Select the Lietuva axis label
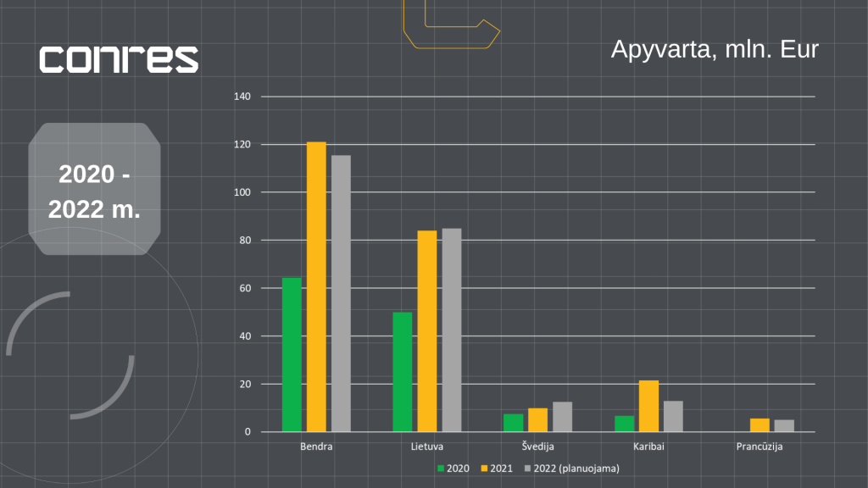The width and height of the screenshot is (868, 488). coord(427,446)
